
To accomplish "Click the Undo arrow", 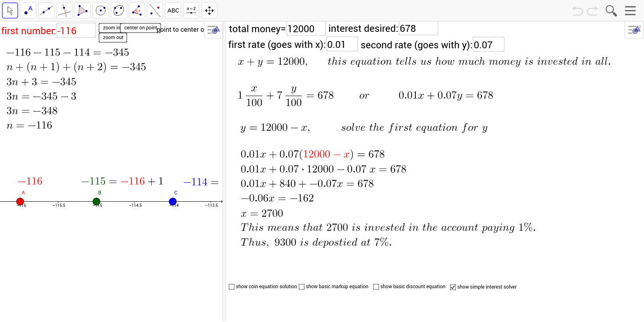I will pyautogui.click(x=578, y=11).
